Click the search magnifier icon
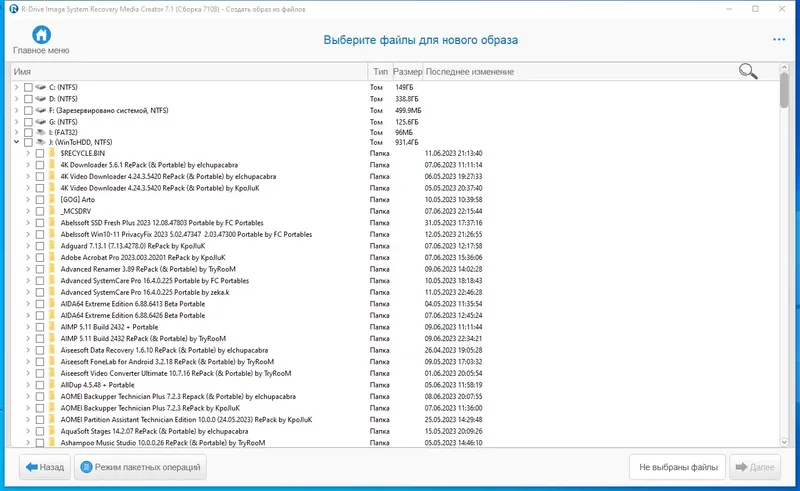The height and width of the screenshot is (491, 800). point(748,71)
